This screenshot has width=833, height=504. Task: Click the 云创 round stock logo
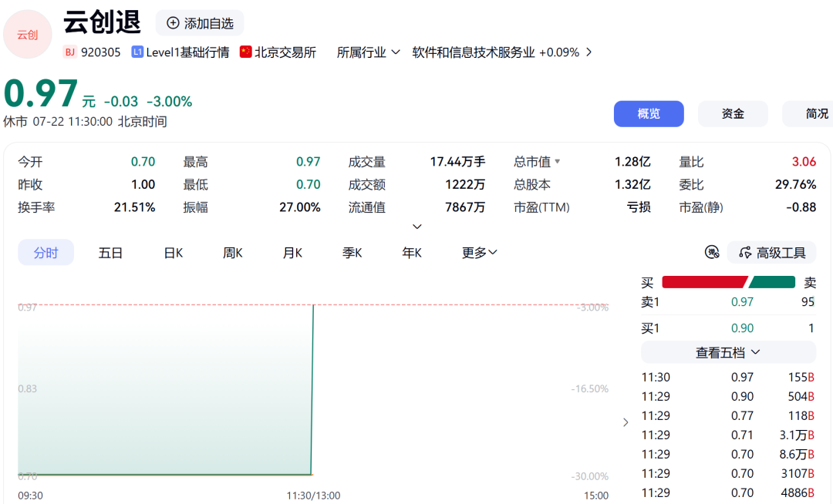pos(28,35)
